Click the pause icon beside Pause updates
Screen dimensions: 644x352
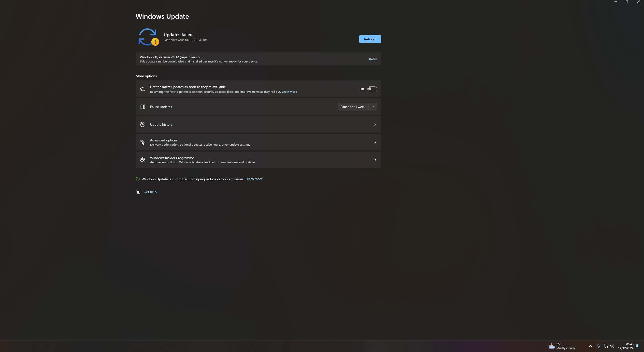(143, 107)
